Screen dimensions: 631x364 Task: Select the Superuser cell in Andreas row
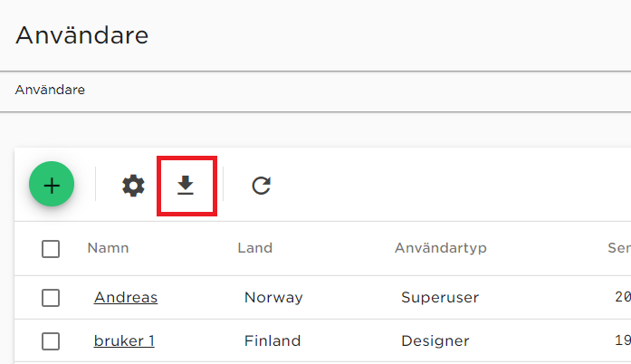click(x=440, y=298)
